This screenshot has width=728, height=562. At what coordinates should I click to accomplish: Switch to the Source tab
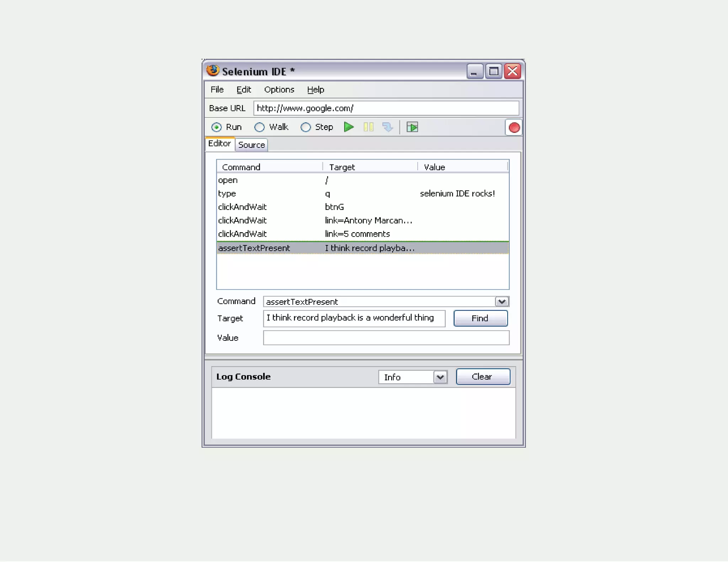pyautogui.click(x=251, y=145)
